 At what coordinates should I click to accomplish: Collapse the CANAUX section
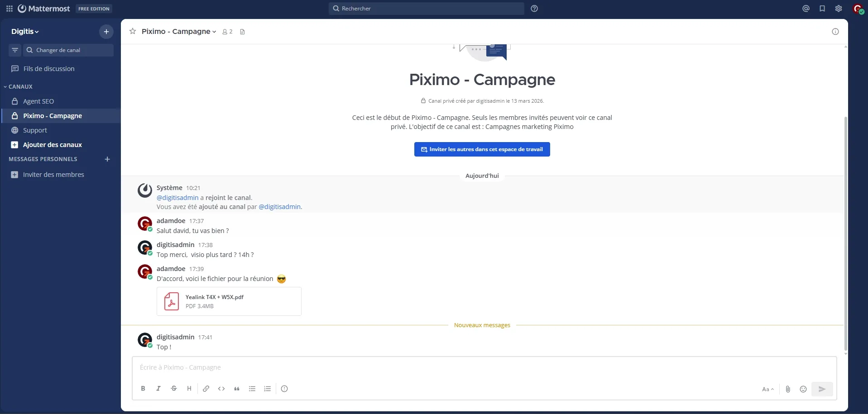pos(20,86)
